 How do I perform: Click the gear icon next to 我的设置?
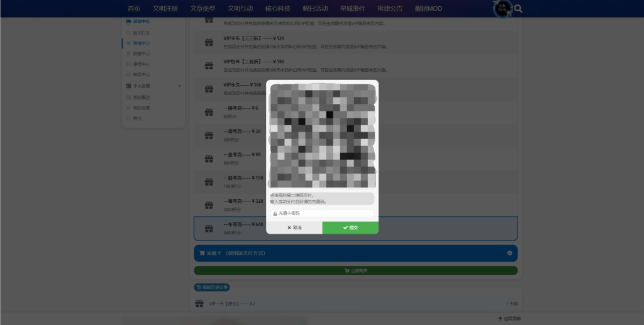pos(128,108)
